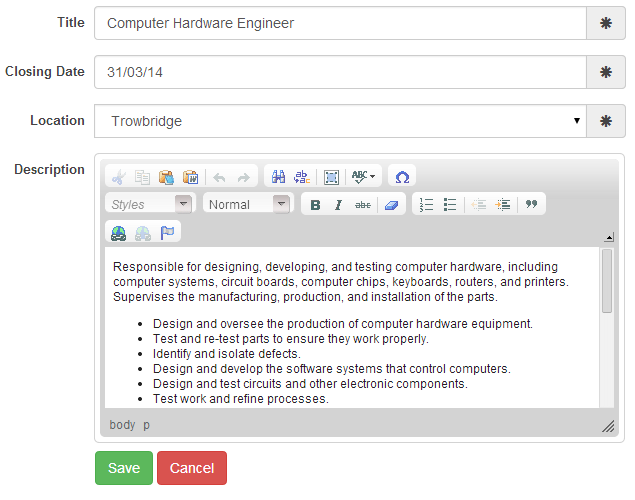Click the Replace icon in toolbar
Screen dimensions: 635x500
pyautogui.click(x=301, y=177)
